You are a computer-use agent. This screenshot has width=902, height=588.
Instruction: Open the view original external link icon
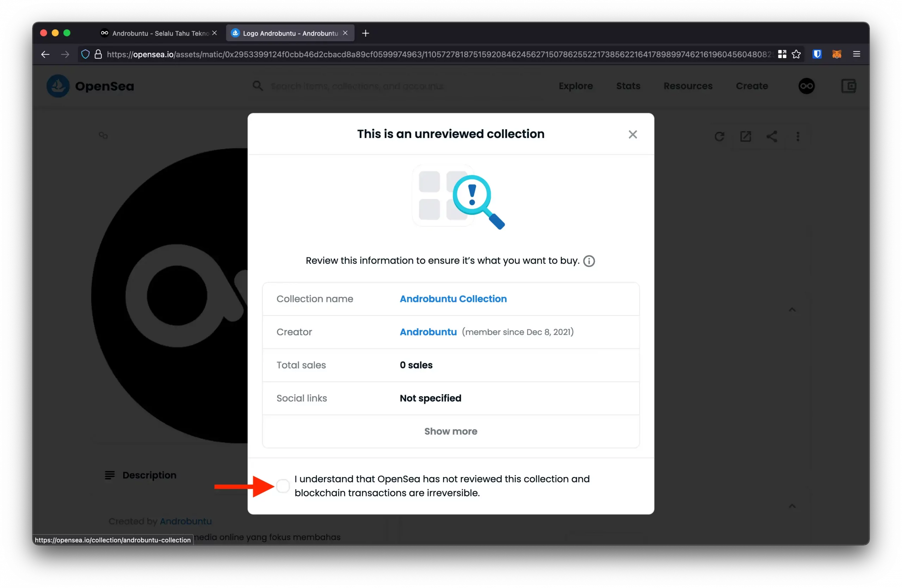746,136
